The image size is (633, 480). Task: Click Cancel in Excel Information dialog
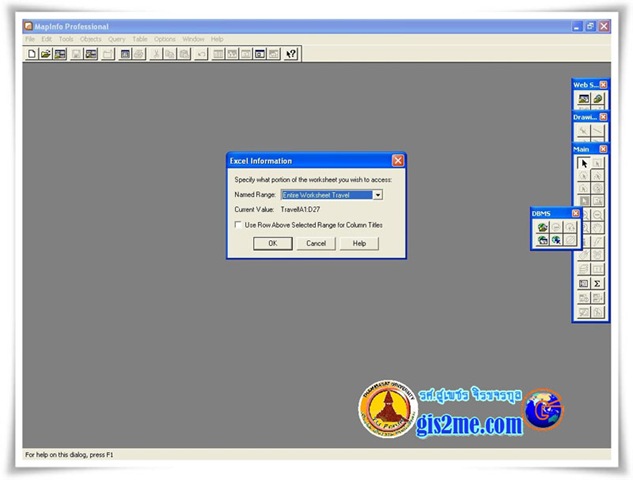click(316, 243)
